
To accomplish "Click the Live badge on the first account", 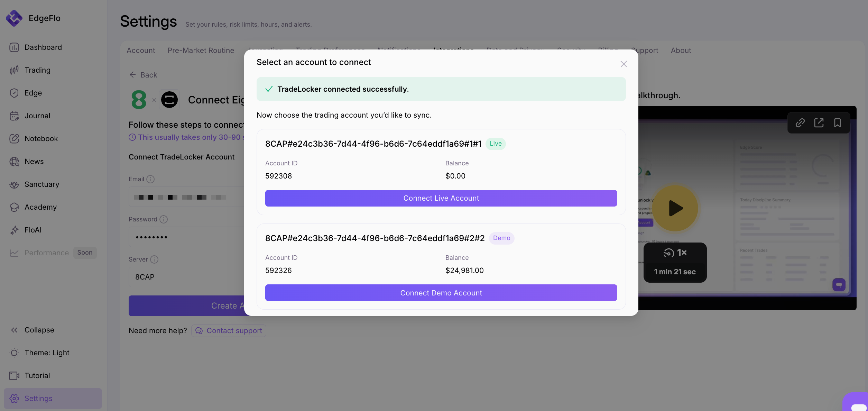I will [496, 144].
